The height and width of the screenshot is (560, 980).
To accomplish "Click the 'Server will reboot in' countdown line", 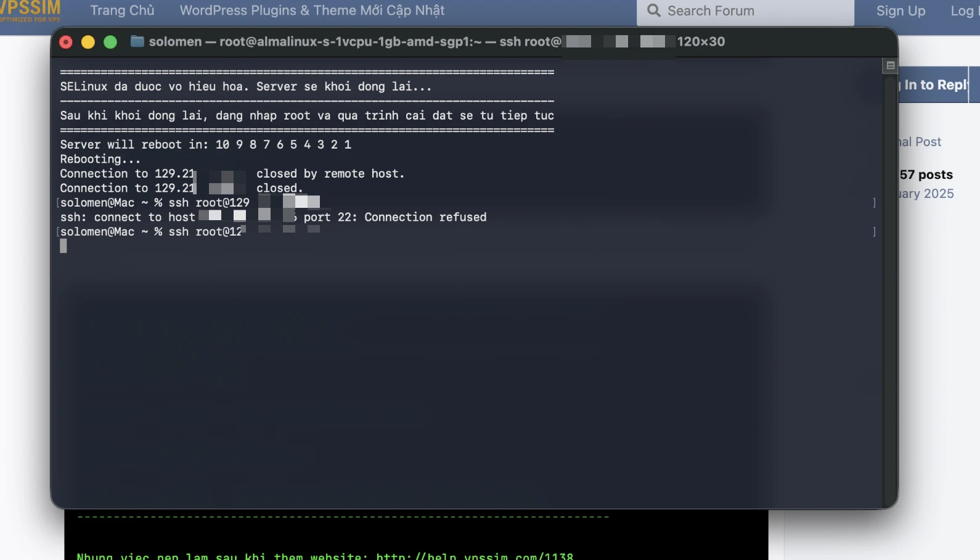I will tap(206, 144).
